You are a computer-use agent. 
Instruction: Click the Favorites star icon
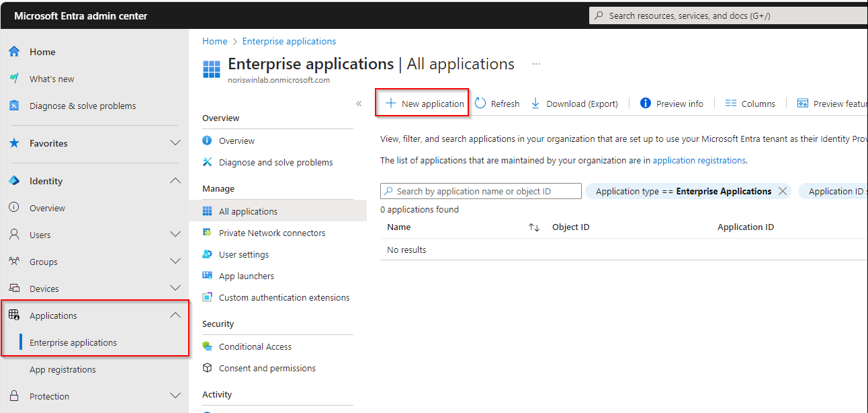[x=14, y=143]
